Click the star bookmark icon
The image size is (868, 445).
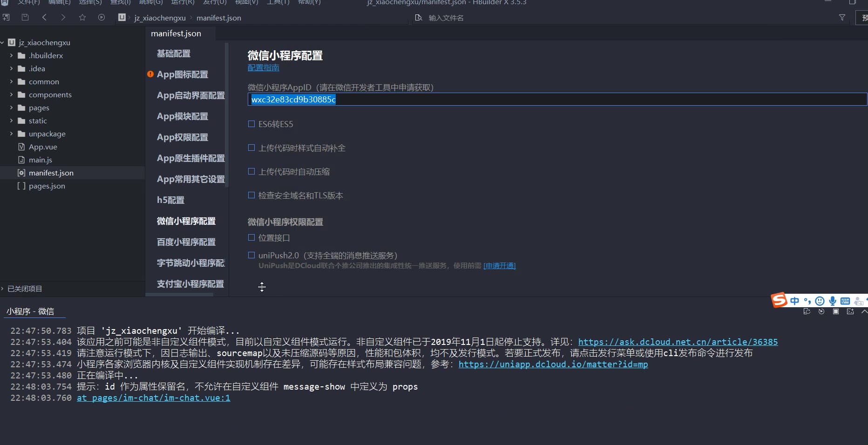point(82,18)
